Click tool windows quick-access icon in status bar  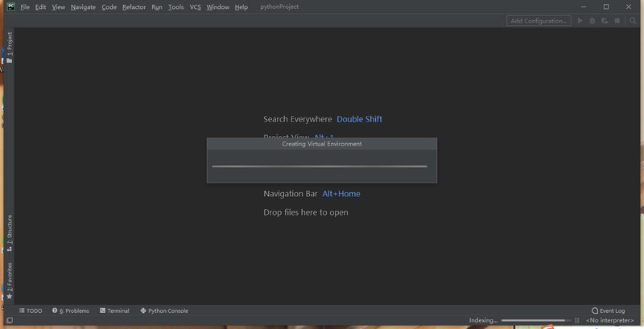(9, 320)
